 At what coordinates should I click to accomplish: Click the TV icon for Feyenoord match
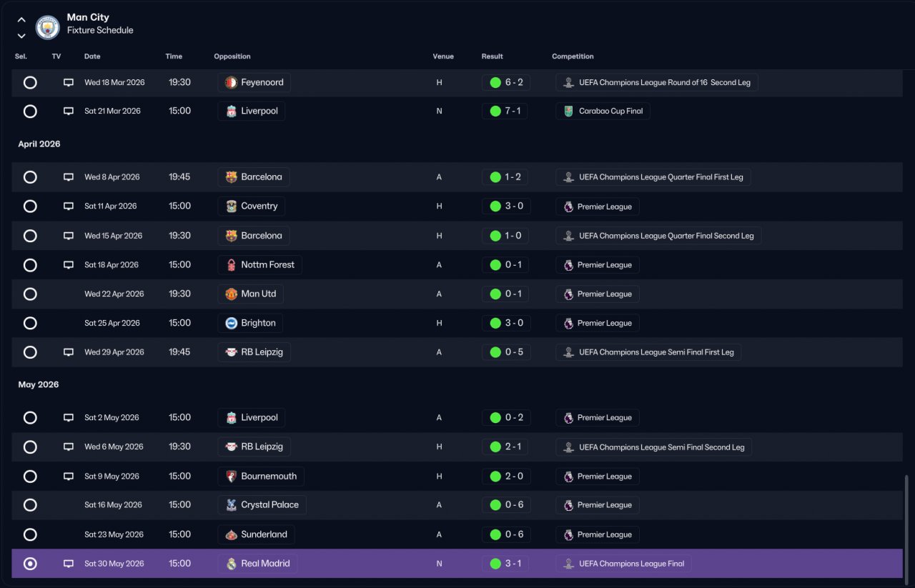click(x=69, y=82)
